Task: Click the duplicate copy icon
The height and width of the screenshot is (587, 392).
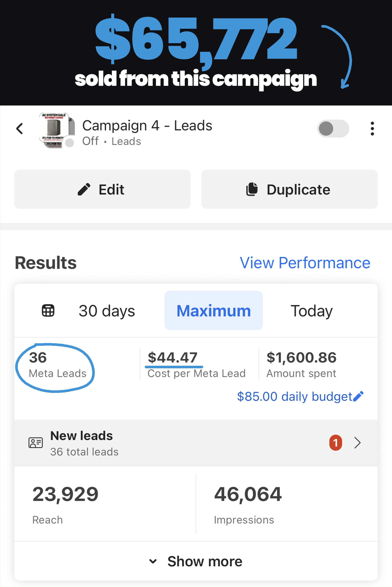Action: (251, 189)
